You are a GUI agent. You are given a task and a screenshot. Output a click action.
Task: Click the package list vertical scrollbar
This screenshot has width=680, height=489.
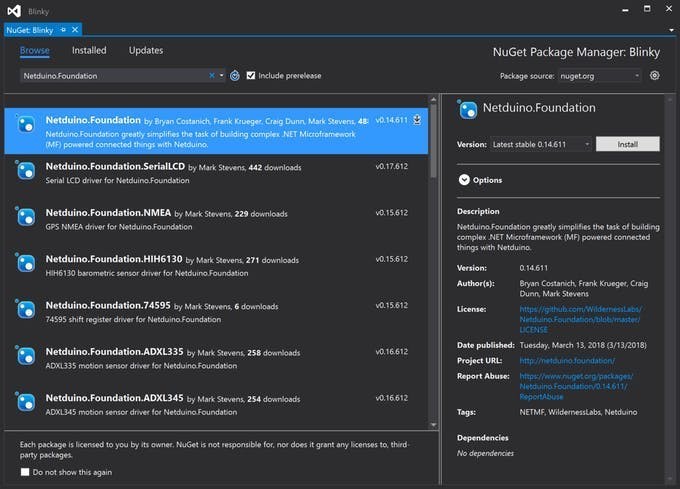pyautogui.click(x=433, y=140)
